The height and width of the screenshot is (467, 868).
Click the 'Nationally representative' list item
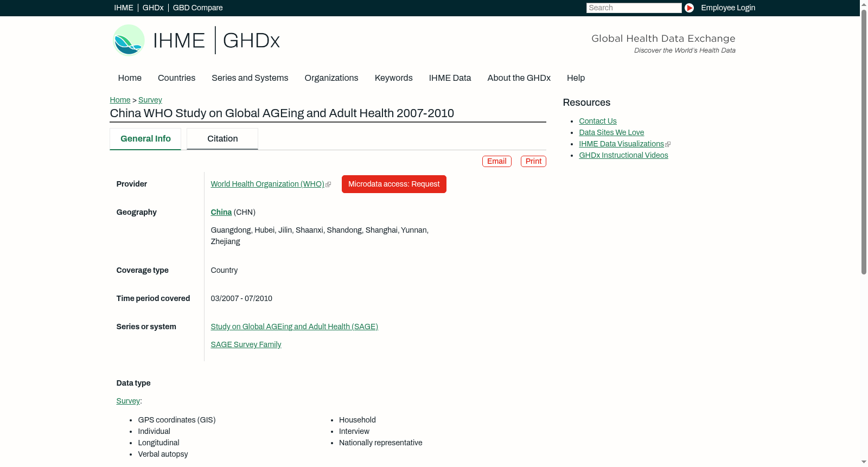click(x=381, y=443)
